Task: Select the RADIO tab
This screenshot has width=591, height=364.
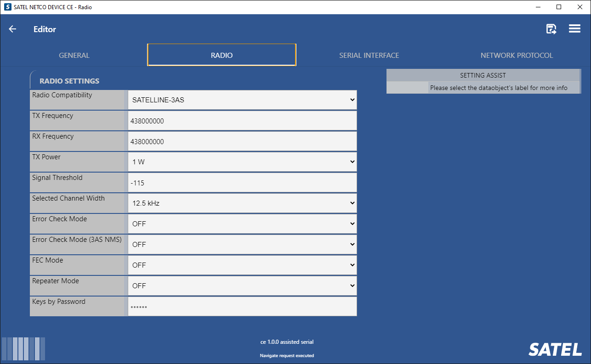Action: (222, 55)
